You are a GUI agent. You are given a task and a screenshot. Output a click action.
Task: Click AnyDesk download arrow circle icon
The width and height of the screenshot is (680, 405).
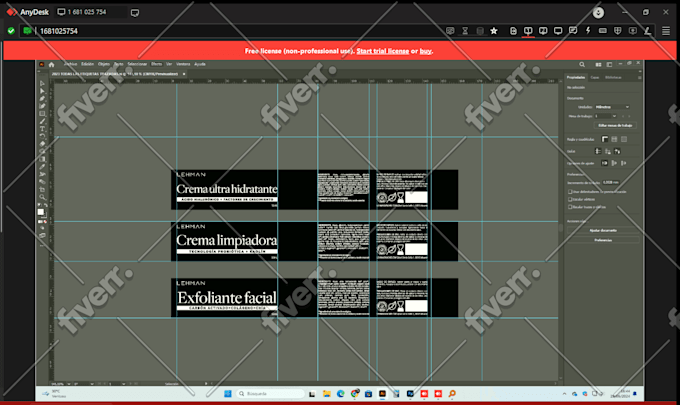tap(598, 13)
